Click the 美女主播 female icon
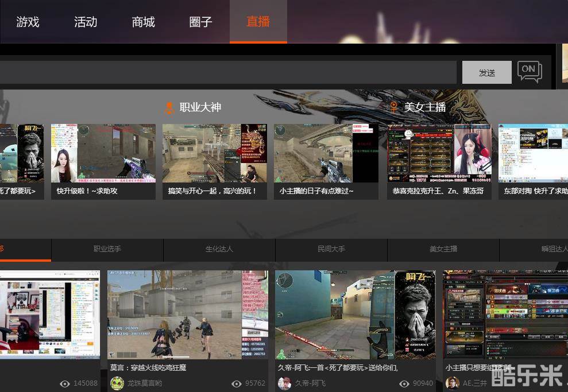568x392 pixels. coord(393,107)
